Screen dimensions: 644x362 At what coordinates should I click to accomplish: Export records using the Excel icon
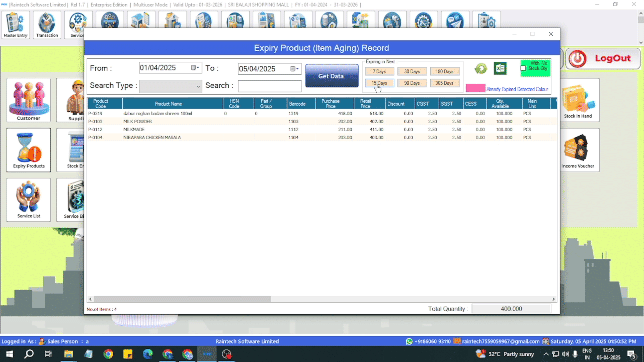pyautogui.click(x=500, y=69)
